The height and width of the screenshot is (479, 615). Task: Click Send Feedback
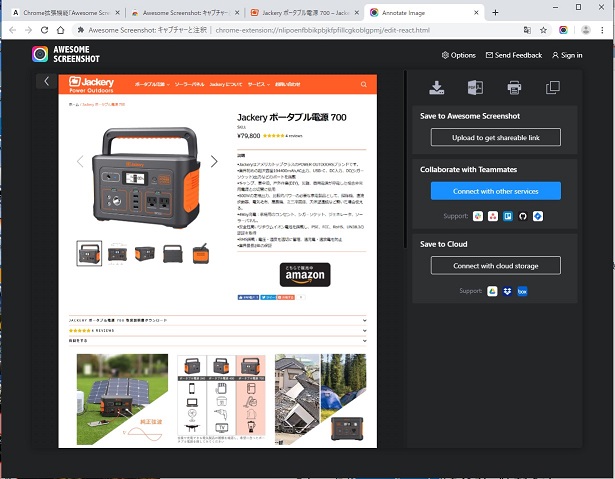(514, 55)
